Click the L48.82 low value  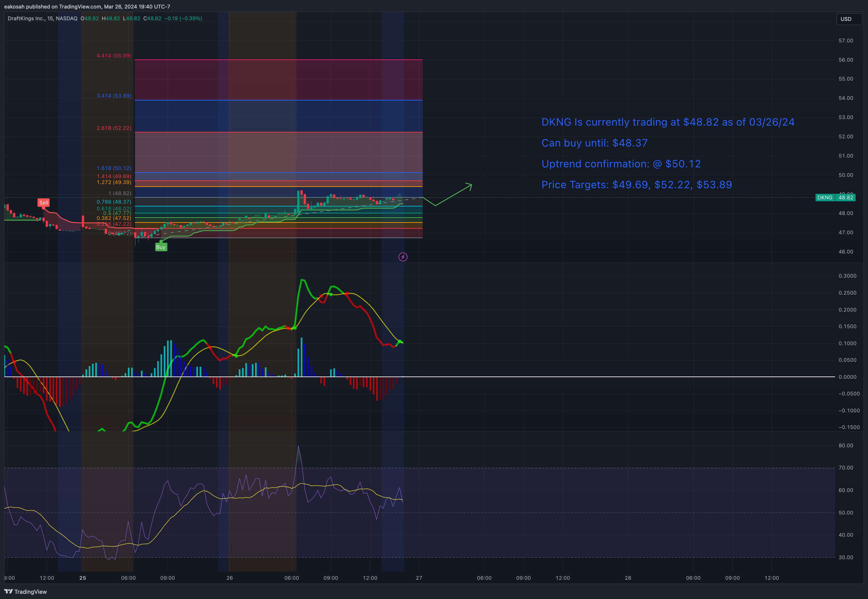(131, 18)
